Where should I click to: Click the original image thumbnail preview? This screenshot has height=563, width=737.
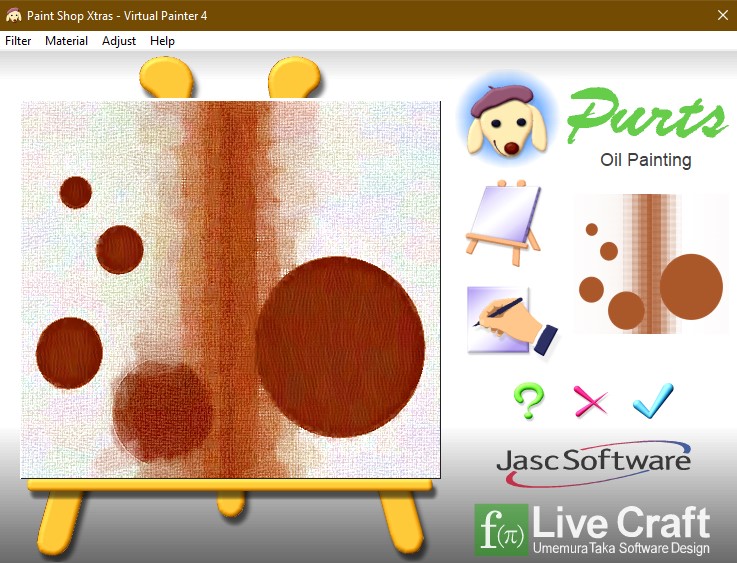click(651, 264)
